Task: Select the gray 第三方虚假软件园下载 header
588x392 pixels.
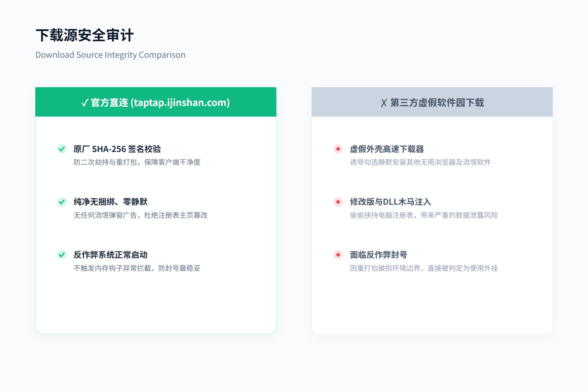Action: [x=432, y=102]
